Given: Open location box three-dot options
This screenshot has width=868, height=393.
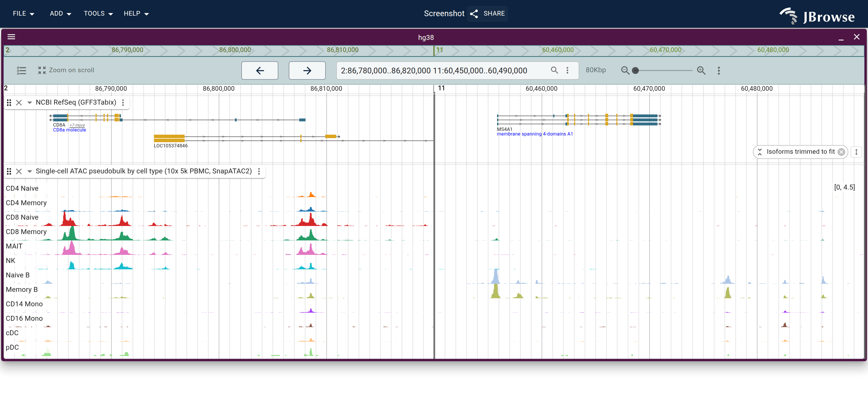Looking at the screenshot, I should click(x=567, y=70).
